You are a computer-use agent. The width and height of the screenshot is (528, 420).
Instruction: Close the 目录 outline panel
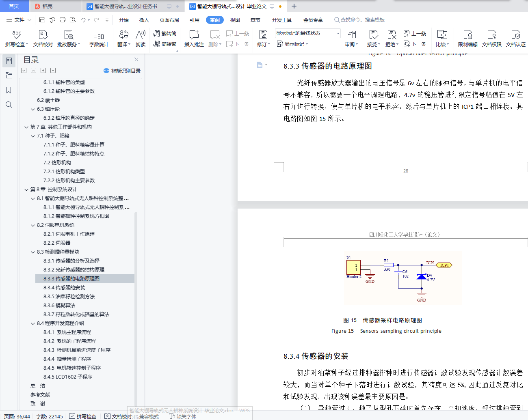click(x=136, y=60)
